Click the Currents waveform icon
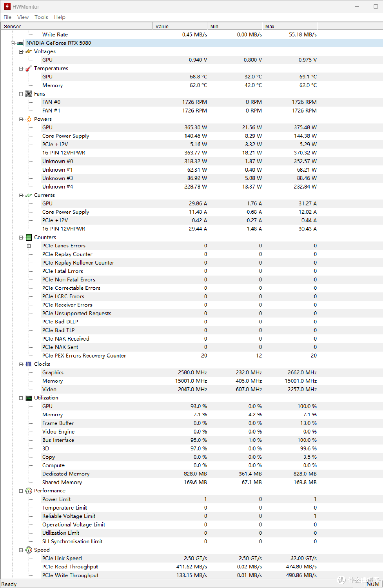 (x=29, y=195)
